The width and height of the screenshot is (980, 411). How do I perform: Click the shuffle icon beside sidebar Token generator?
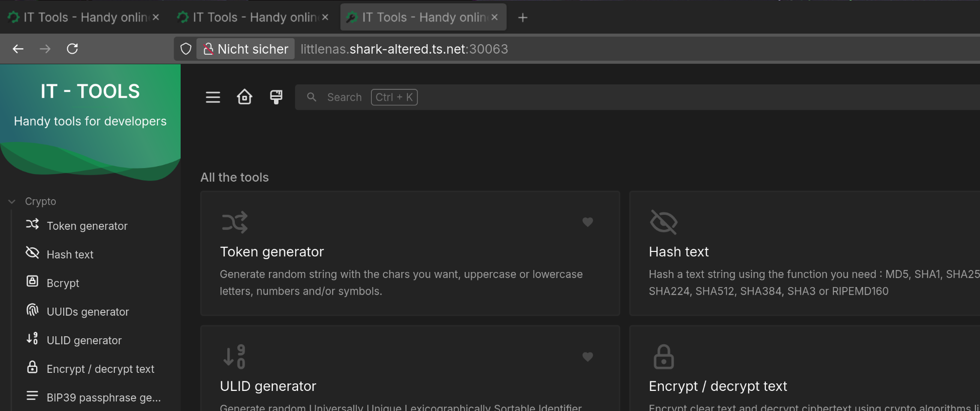tap(32, 224)
